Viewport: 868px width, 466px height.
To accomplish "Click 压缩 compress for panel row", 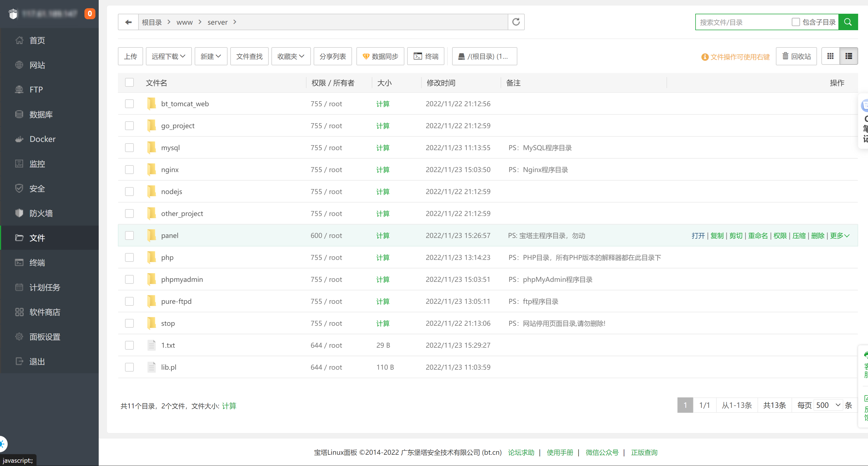I will [799, 236].
